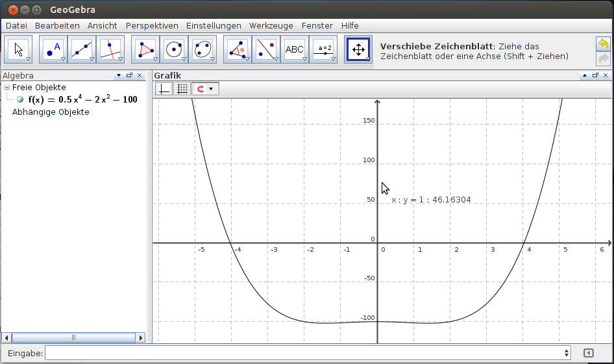This screenshot has width=614, height=364.
Task: Select the Insert Text ABC tool
Action: [x=295, y=49]
